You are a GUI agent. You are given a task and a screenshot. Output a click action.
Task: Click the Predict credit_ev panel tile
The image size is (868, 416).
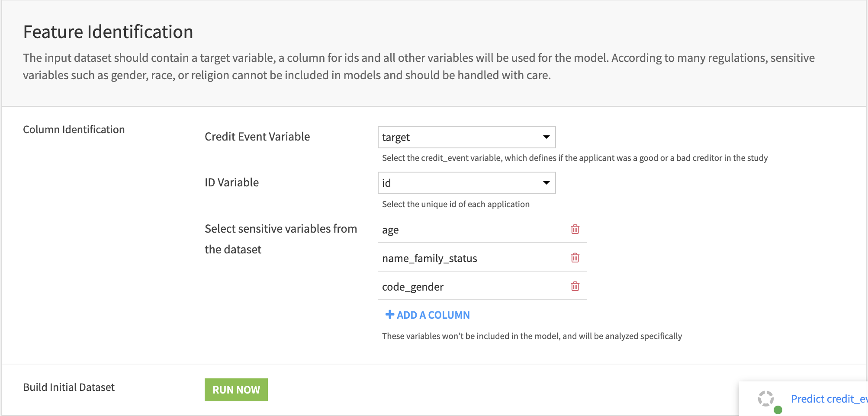click(x=805, y=398)
